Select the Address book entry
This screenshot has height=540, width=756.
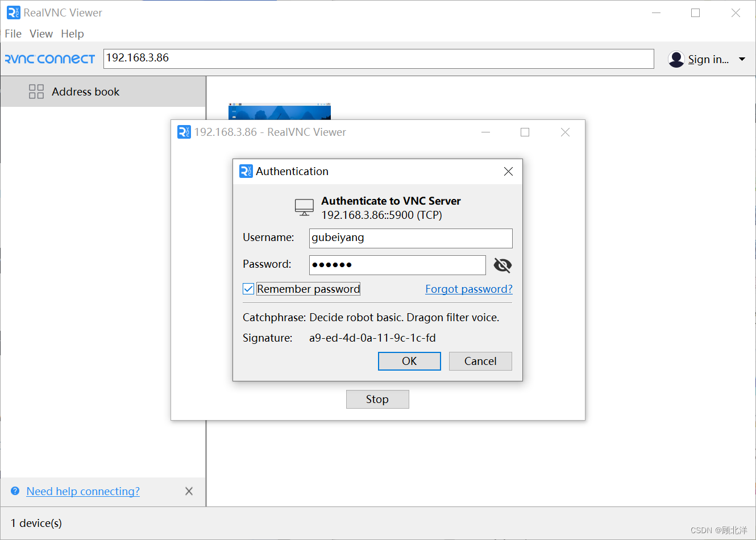point(103,92)
